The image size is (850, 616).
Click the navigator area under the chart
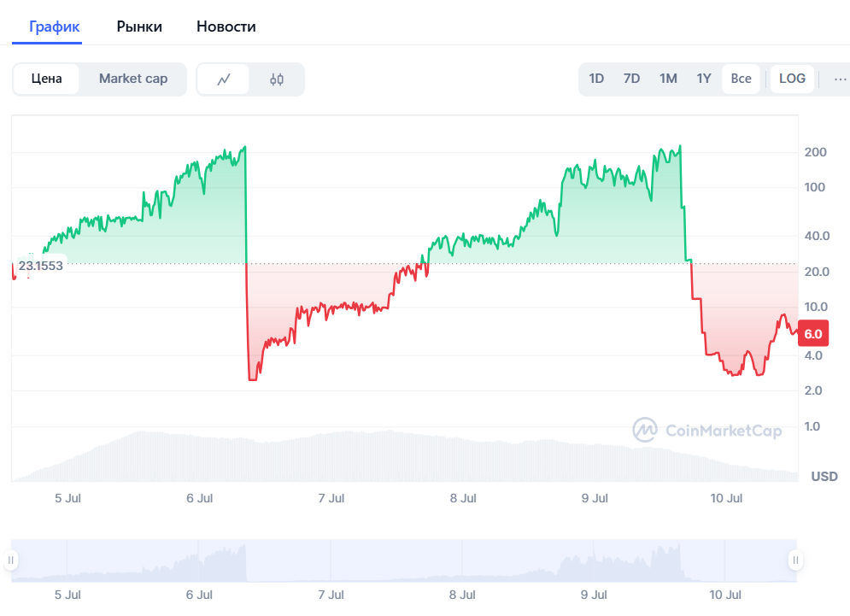[404, 560]
